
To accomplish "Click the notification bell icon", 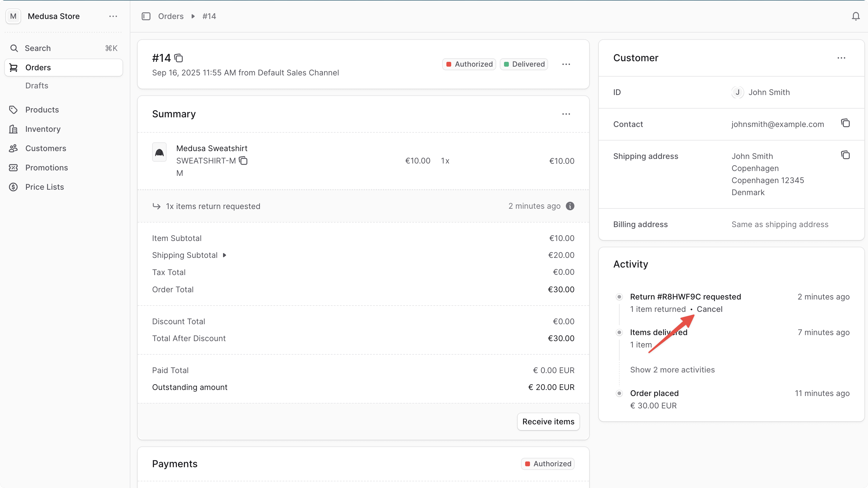I will [856, 16].
